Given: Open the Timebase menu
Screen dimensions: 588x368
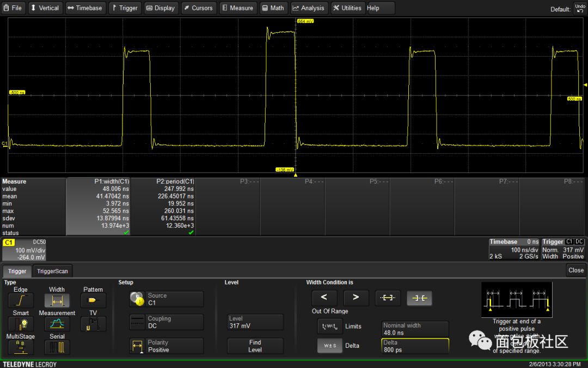Looking at the screenshot, I should [x=85, y=8].
